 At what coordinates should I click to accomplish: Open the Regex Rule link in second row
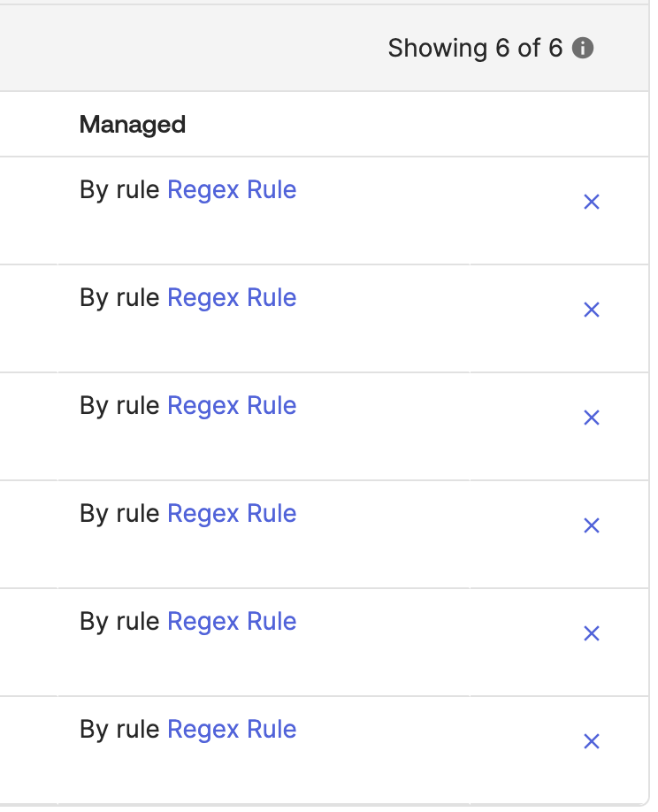tap(232, 298)
